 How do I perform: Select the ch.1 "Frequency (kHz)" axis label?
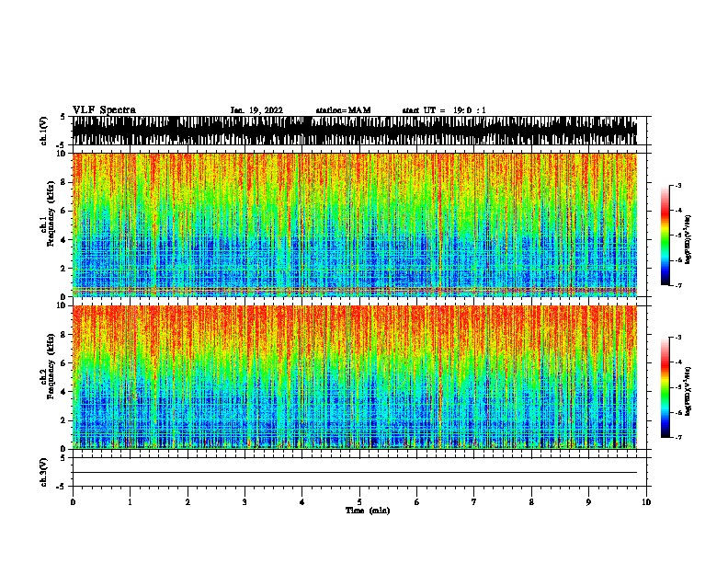click(x=51, y=213)
